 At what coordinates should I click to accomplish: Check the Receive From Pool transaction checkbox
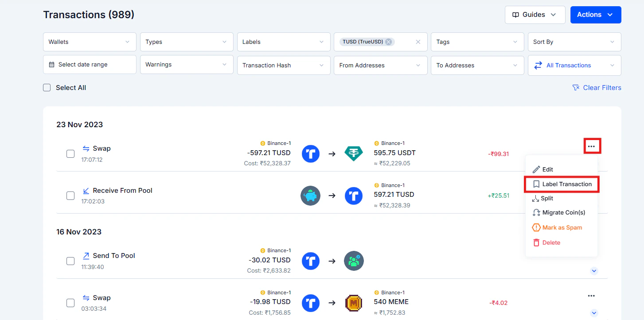pos(70,195)
